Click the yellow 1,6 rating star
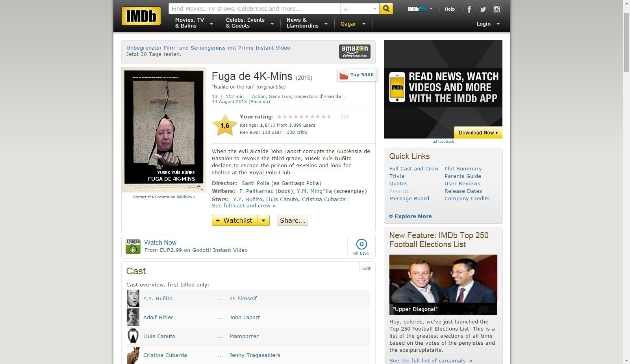The width and height of the screenshot is (630, 364). tap(225, 126)
